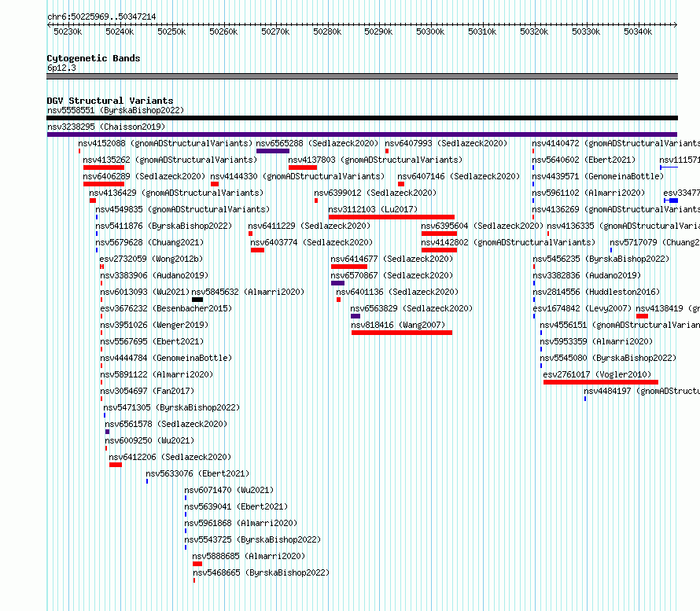
Task: Click the black bar under nsv5845632
Action: (197, 300)
